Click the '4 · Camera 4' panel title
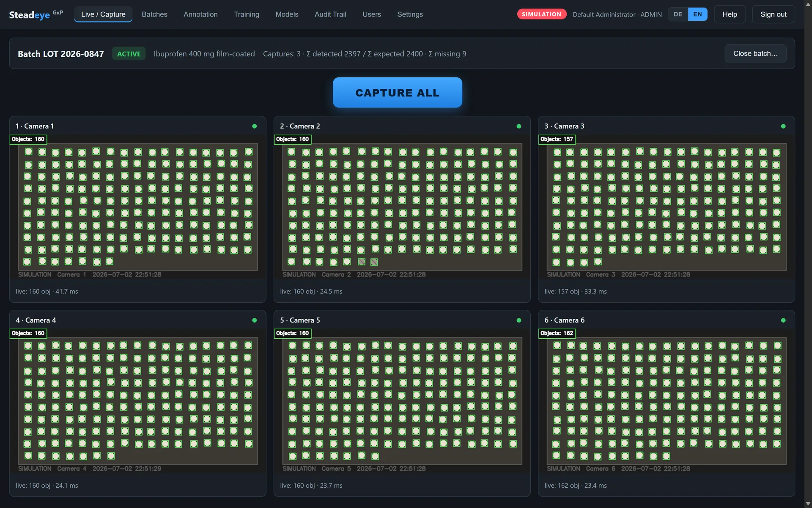 pos(36,320)
